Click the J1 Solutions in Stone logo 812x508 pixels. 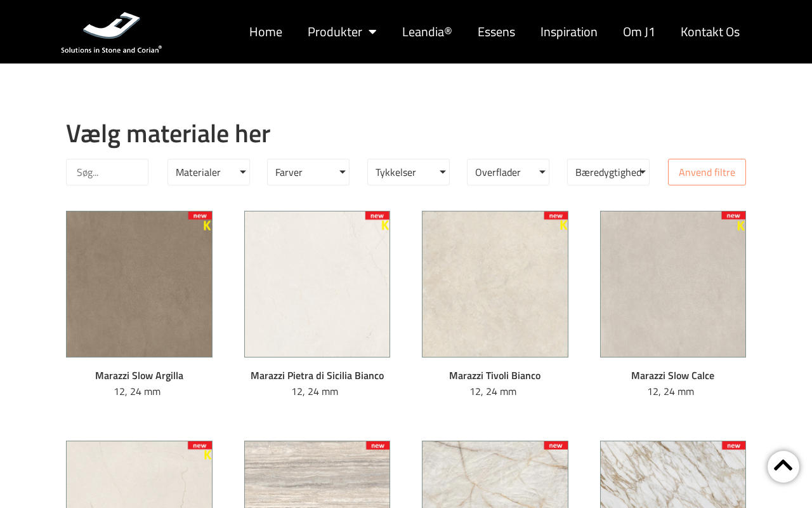click(111, 32)
